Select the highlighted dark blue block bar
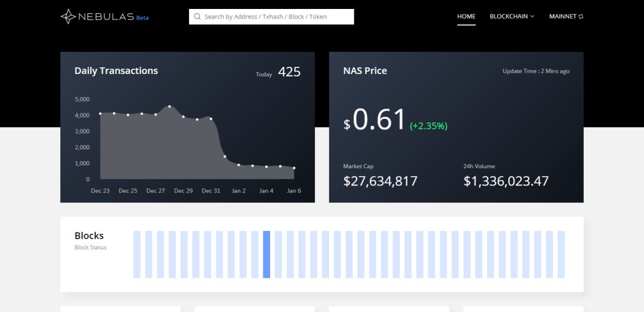This screenshot has height=312, width=644. point(267,255)
